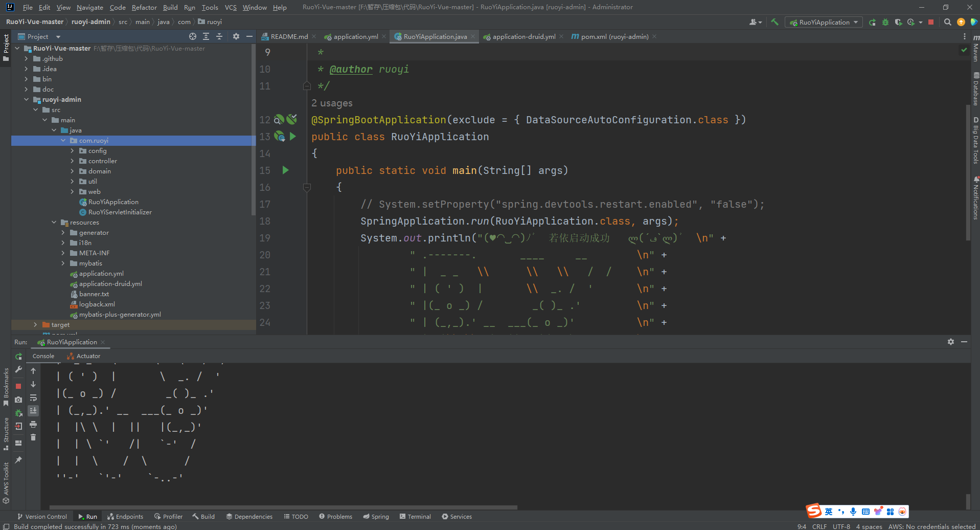Open Version Control tool window
The image size is (980, 530).
coord(42,517)
